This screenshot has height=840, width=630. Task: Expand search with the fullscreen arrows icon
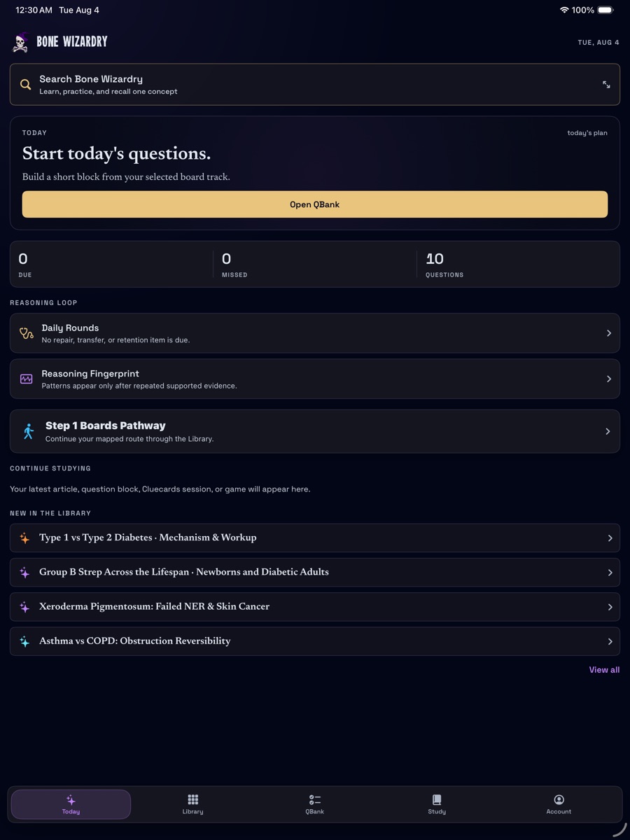click(x=606, y=85)
